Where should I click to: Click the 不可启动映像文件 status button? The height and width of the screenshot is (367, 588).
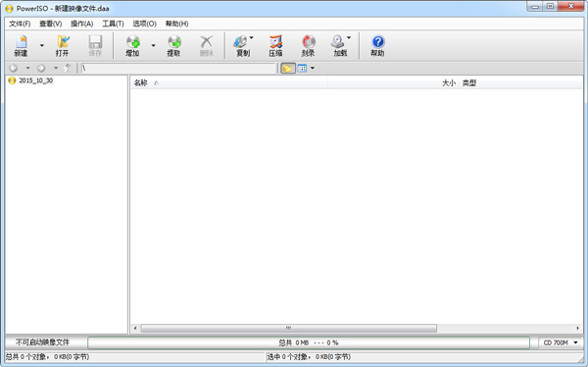click(x=43, y=342)
